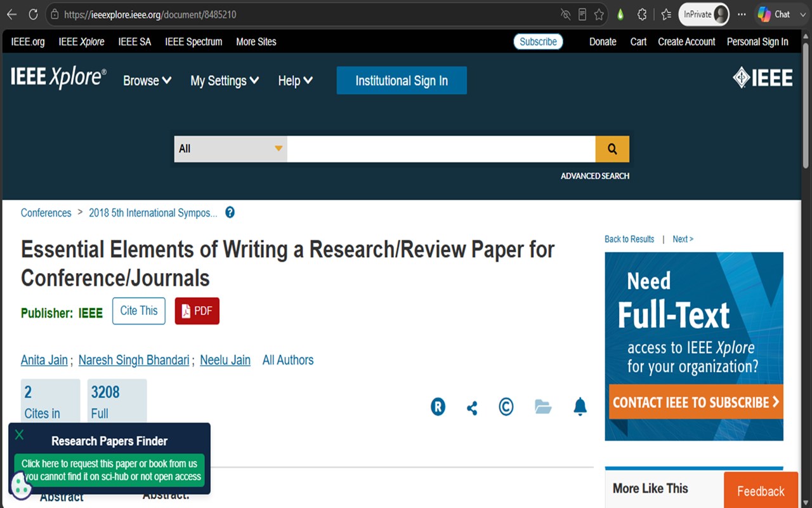Go back with the browser back arrow
This screenshot has height=508, width=812.
[x=11, y=15]
